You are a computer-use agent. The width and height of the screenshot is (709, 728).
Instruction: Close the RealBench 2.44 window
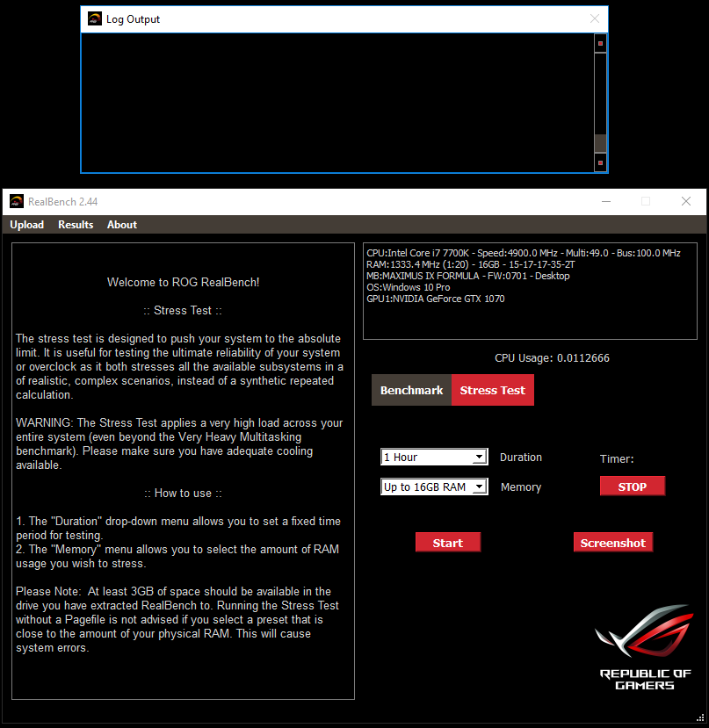(686, 201)
